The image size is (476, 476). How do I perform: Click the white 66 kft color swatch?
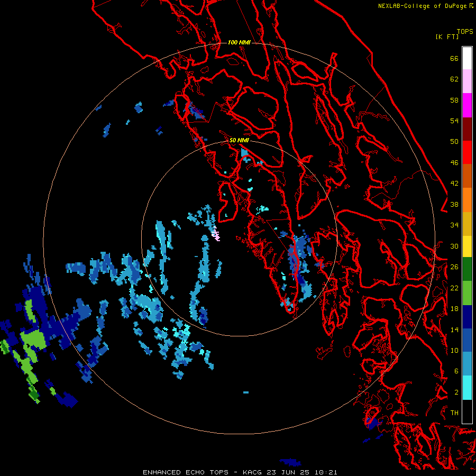467,58
